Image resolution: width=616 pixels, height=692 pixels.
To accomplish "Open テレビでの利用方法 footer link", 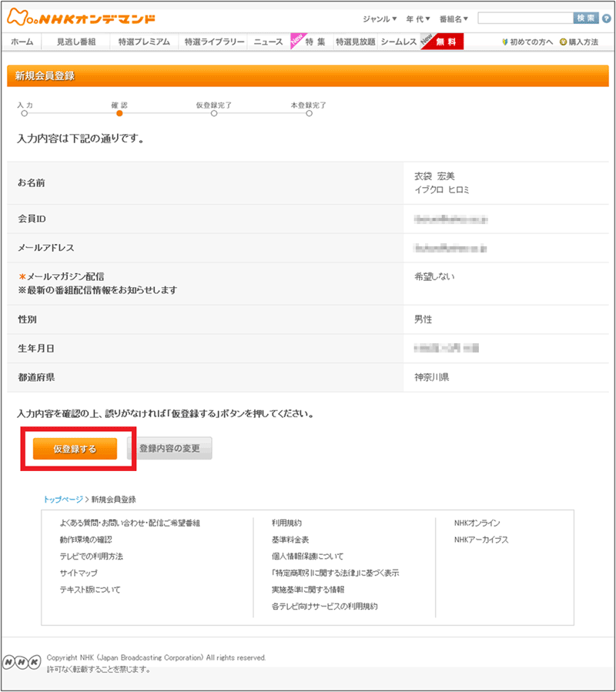I will pos(92,557).
